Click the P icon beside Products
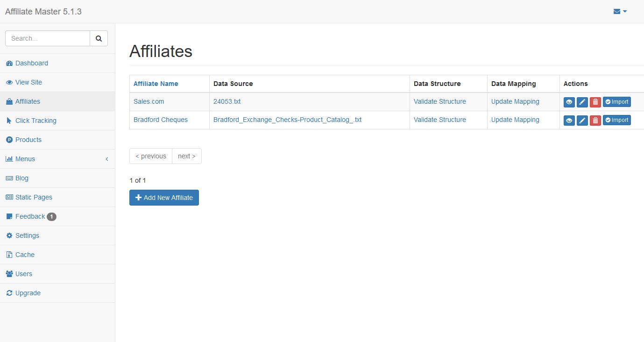The image size is (644, 342). pyautogui.click(x=9, y=140)
